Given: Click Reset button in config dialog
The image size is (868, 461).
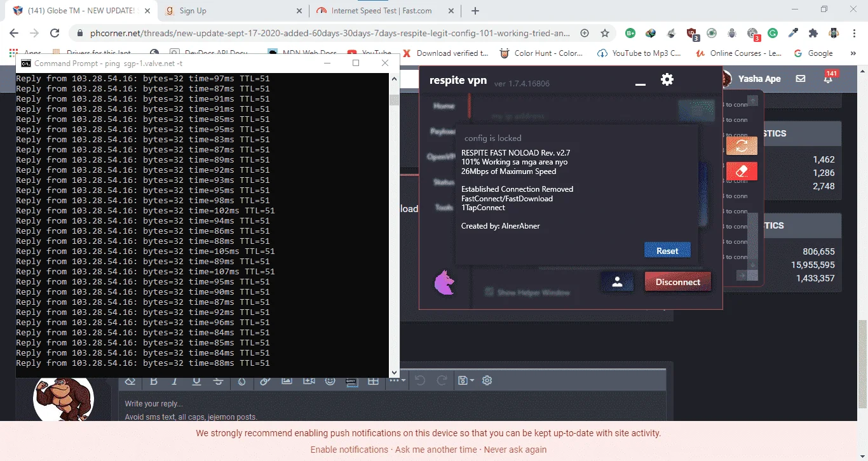Looking at the screenshot, I should pyautogui.click(x=667, y=251).
